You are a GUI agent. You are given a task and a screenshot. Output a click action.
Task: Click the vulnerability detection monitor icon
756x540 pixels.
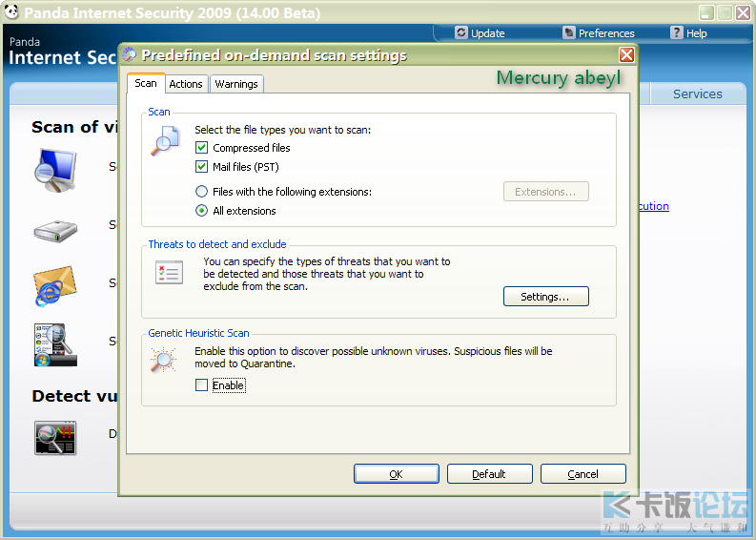(x=55, y=438)
